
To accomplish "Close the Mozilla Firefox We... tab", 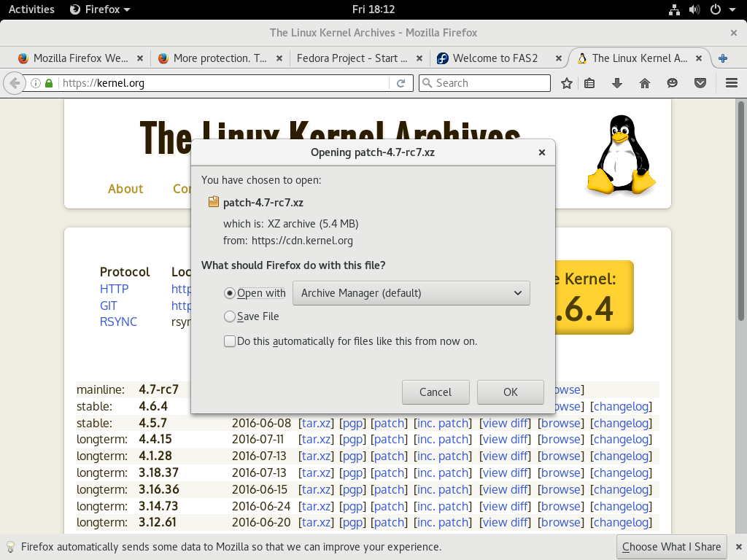I will 140,58.
